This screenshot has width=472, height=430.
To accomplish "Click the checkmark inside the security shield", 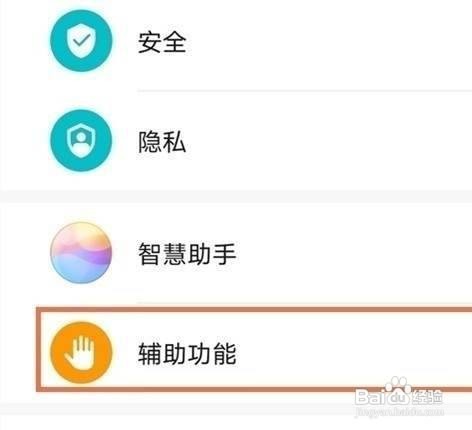I will point(81,40).
